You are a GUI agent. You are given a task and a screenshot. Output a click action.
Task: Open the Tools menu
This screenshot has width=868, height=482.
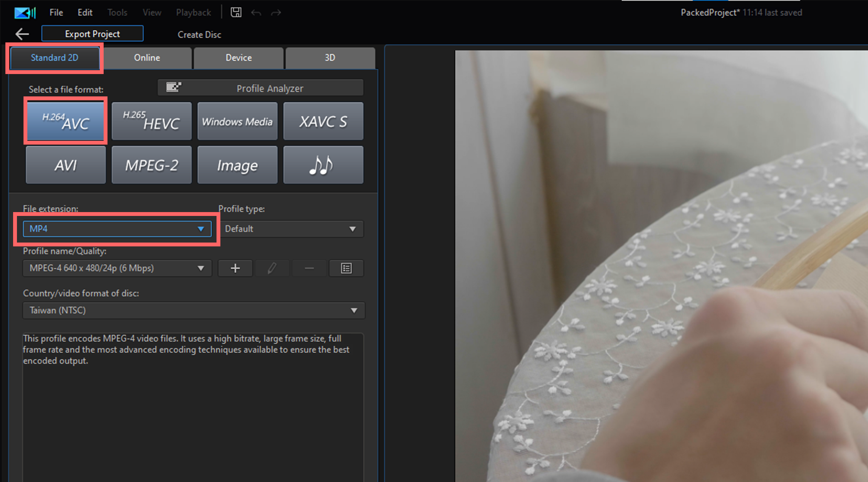click(x=117, y=12)
